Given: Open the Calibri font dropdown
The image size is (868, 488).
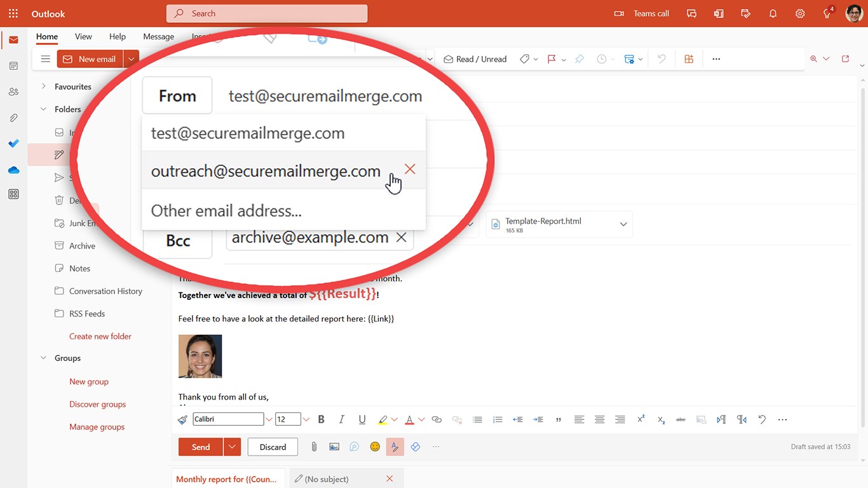Looking at the screenshot, I should pyautogui.click(x=269, y=419).
